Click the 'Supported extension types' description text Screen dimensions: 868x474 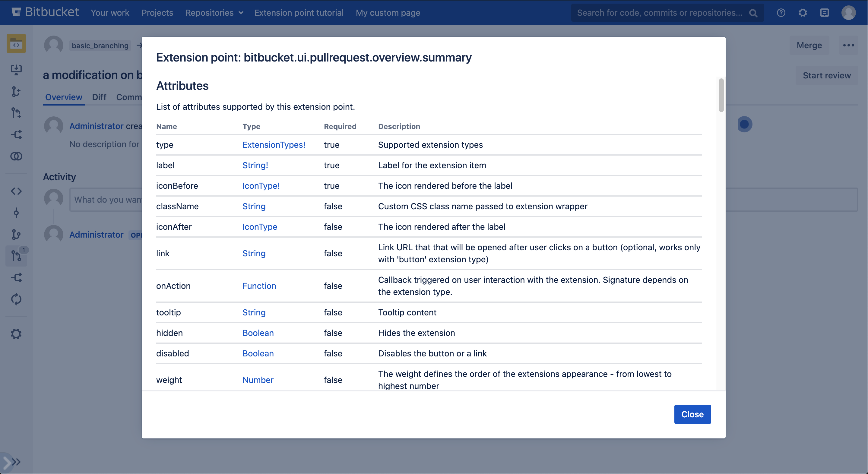(x=430, y=144)
